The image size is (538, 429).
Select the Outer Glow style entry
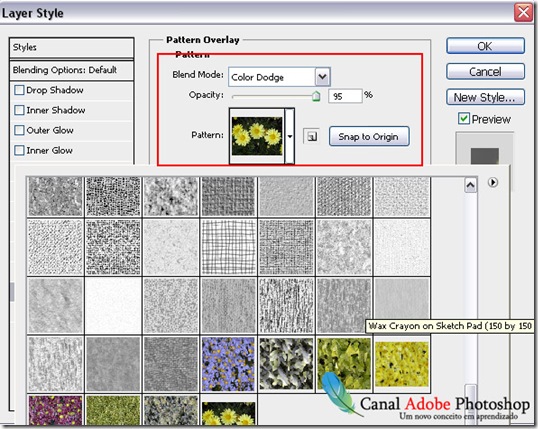71,131
